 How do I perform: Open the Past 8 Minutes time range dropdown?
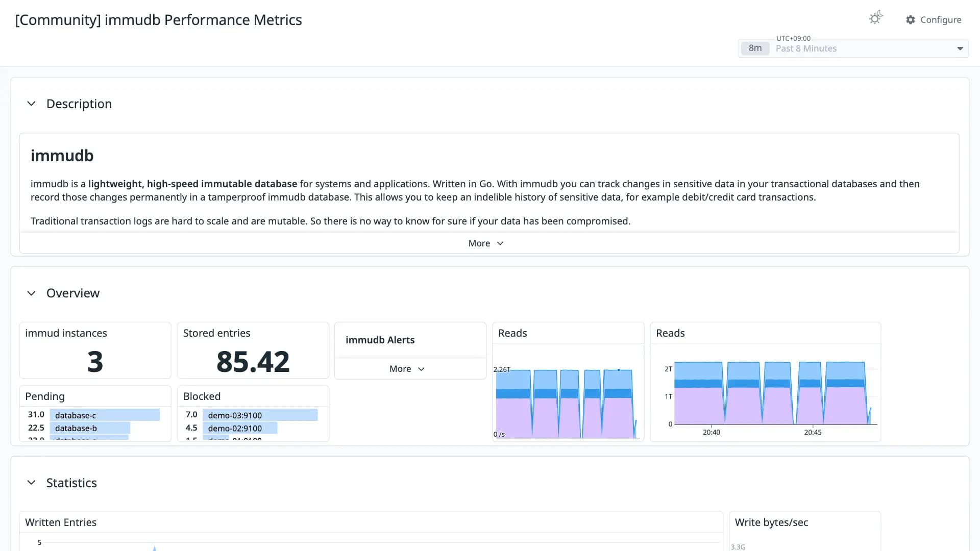coord(853,48)
